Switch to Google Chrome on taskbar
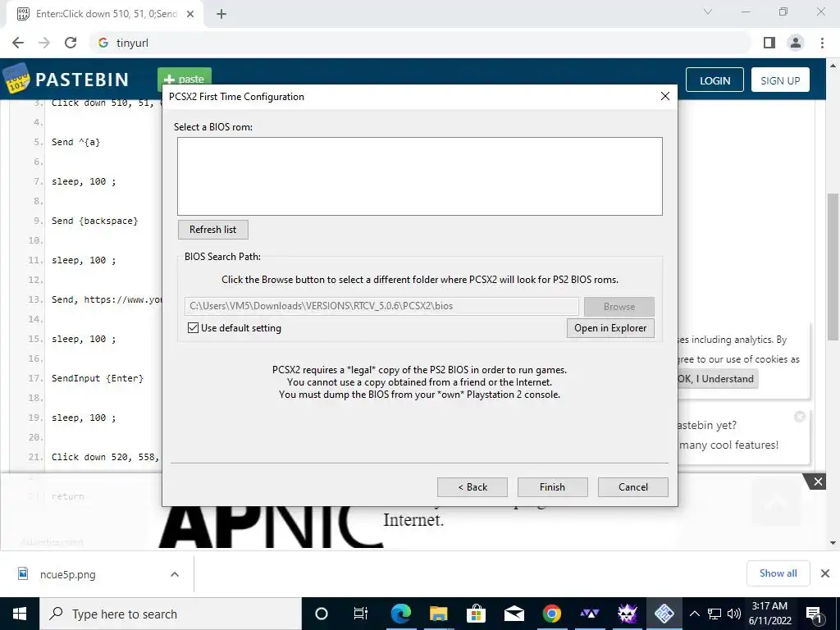840x630 pixels. coord(551,614)
